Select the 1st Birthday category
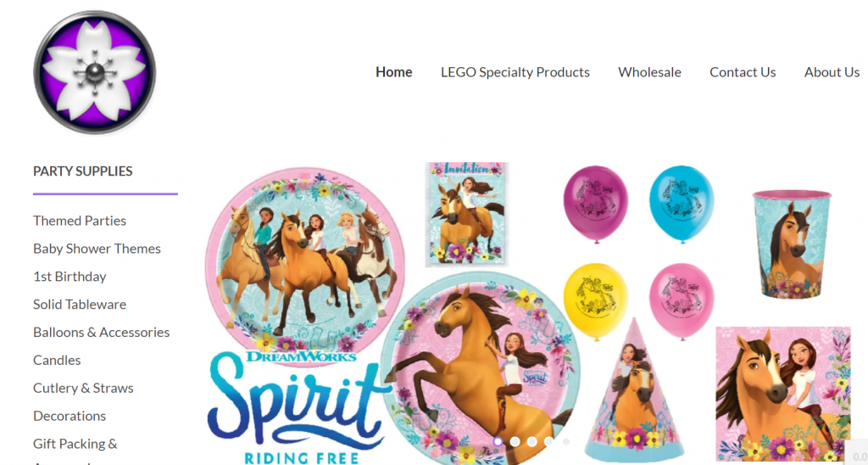The image size is (868, 465). tap(70, 277)
